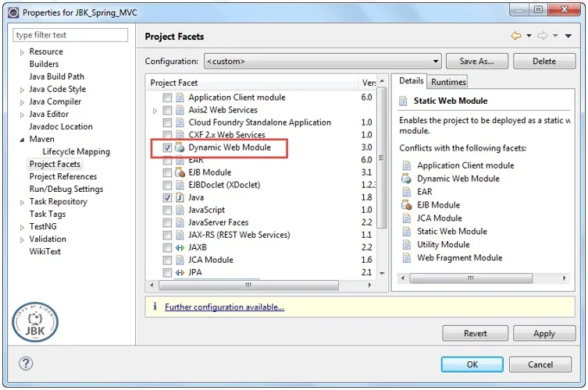Open the Configuration custom dropdown

[x=323, y=61]
